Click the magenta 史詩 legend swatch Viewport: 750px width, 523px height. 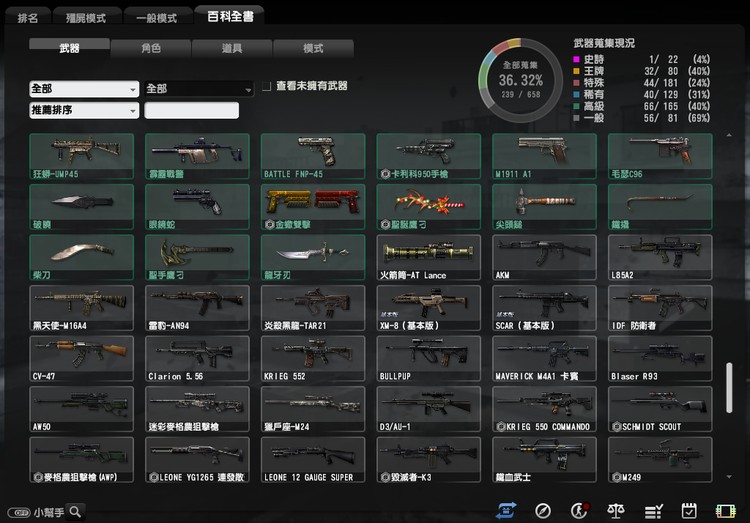(x=576, y=59)
